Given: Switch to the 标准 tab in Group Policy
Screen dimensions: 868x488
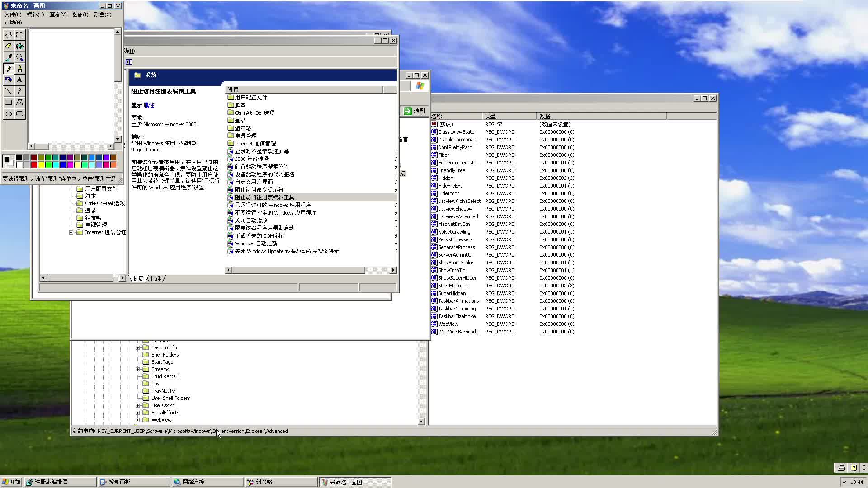Looking at the screenshot, I should coord(156,279).
